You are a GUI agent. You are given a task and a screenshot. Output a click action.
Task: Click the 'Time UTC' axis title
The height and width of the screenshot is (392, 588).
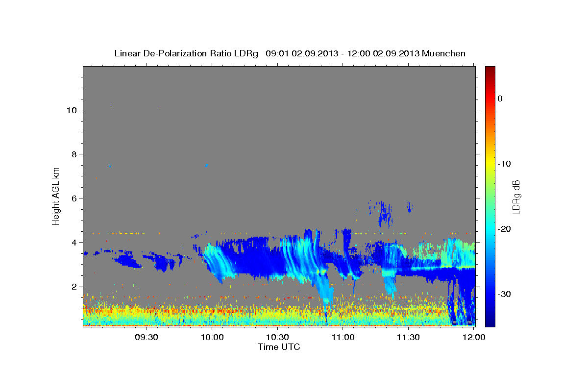click(x=279, y=347)
